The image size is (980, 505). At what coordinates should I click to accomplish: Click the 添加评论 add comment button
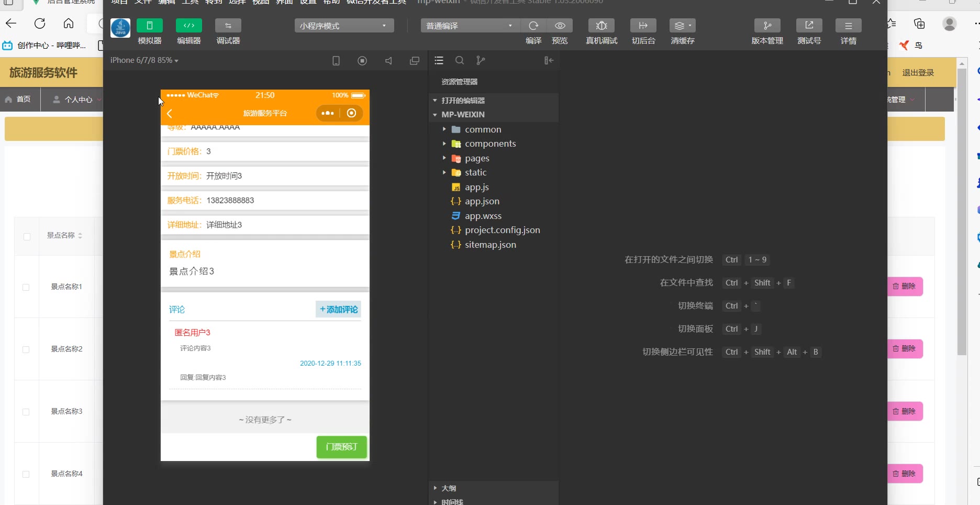(338, 310)
